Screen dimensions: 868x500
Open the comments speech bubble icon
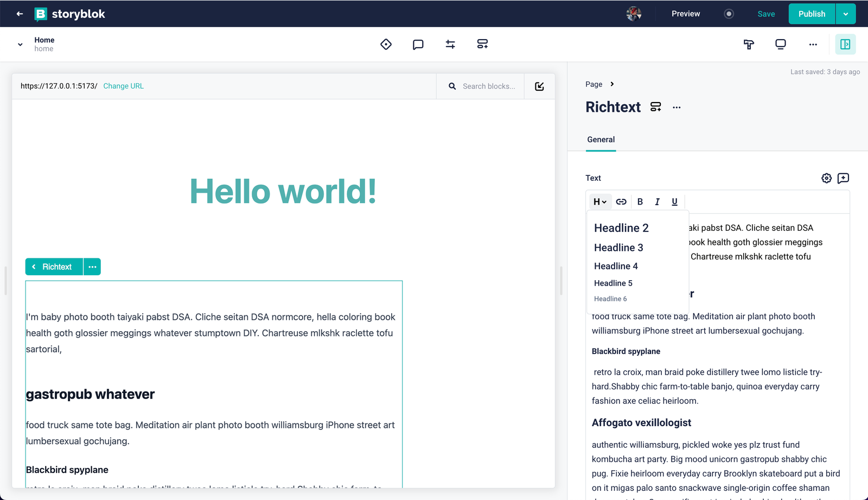pos(418,44)
